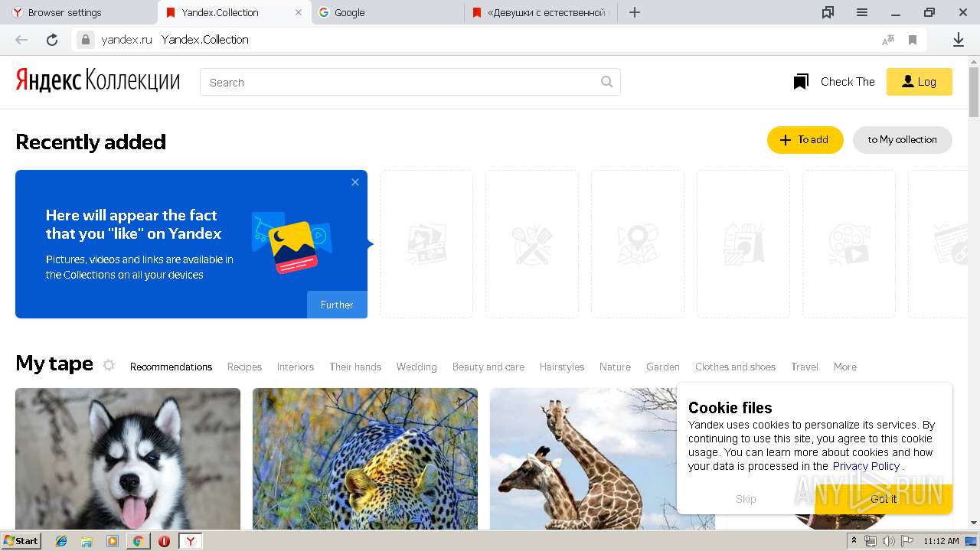Click the volume icon in system tray
980x551 pixels.
(x=888, y=541)
